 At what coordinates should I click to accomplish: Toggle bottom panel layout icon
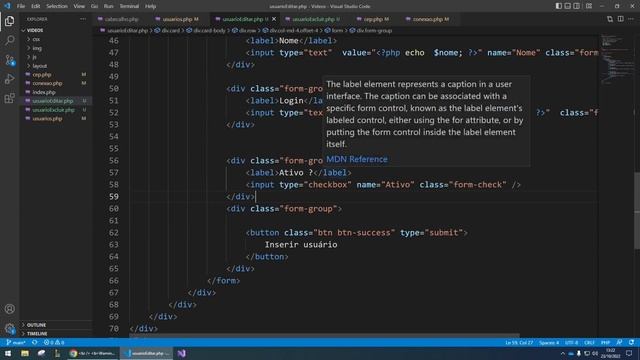[567, 6]
